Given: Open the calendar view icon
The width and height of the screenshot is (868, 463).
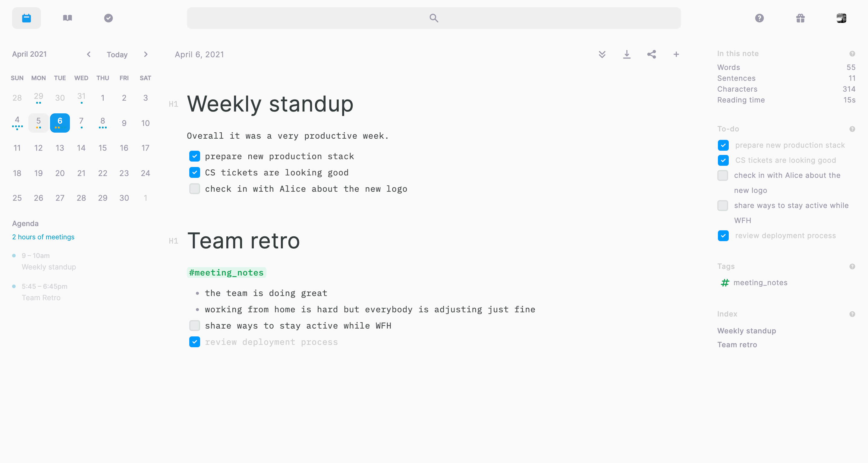Looking at the screenshot, I should [x=26, y=18].
